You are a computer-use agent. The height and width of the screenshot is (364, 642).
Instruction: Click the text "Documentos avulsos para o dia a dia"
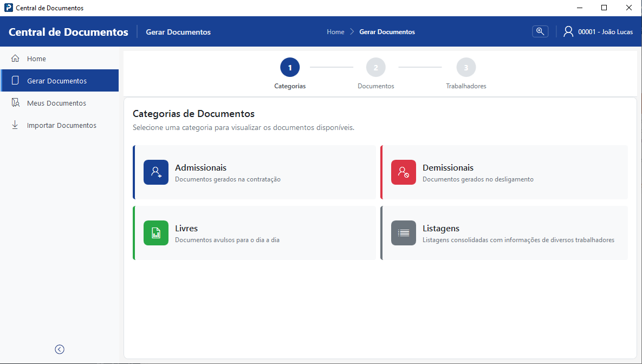pyautogui.click(x=227, y=240)
